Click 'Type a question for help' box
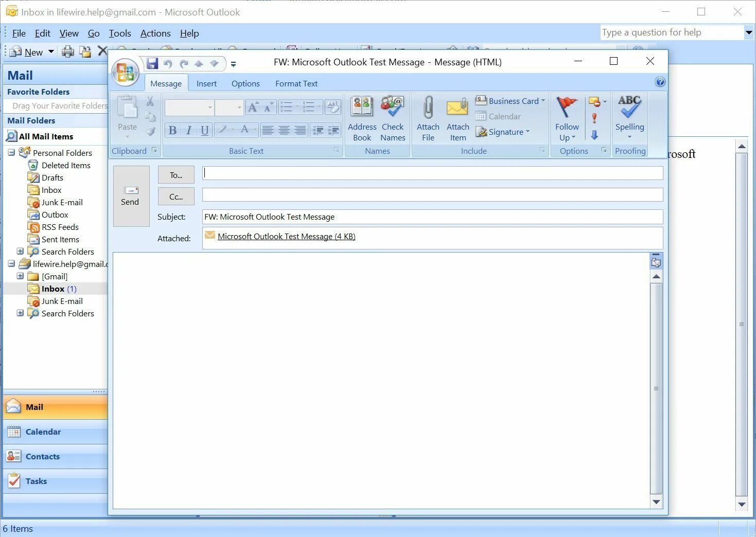Image resolution: width=756 pixels, height=537 pixels. coord(672,32)
